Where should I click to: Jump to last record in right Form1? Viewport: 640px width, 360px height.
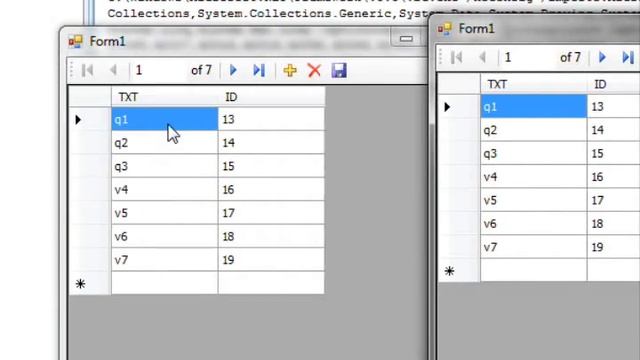628,58
